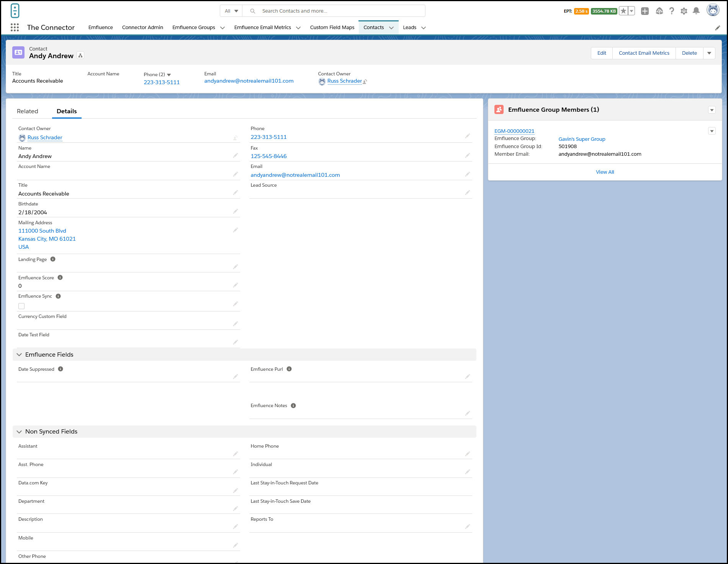Email andyandrew address in highlights panel
Screen dimensions: 728x564
pyautogui.click(x=249, y=81)
